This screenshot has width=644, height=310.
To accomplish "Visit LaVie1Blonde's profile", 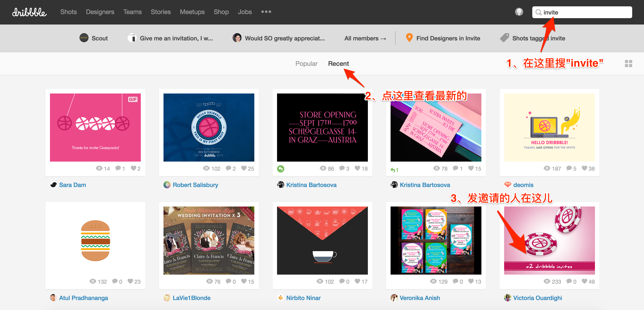I will [x=191, y=298].
